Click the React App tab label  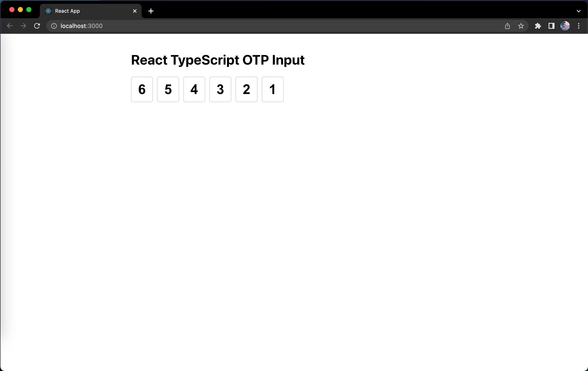pos(68,11)
